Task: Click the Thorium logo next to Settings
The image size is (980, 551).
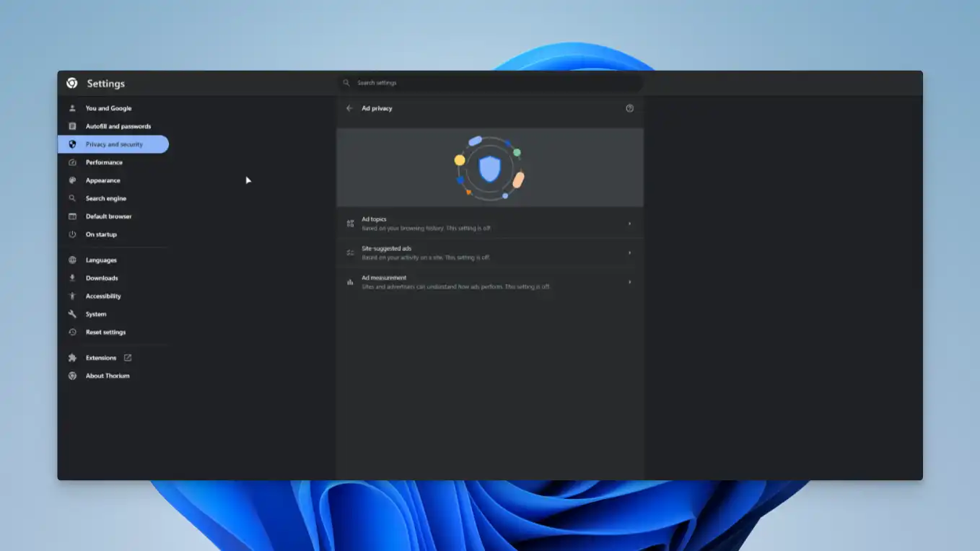Action: (x=71, y=83)
